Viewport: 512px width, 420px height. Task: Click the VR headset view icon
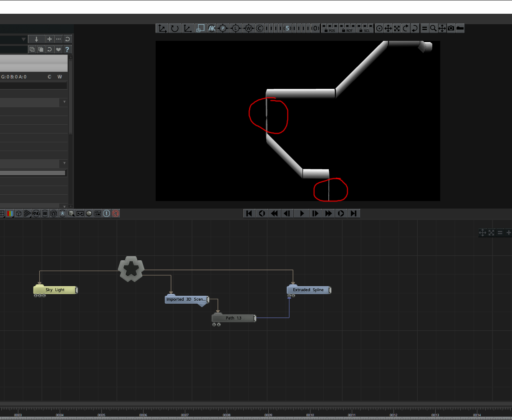(80, 214)
